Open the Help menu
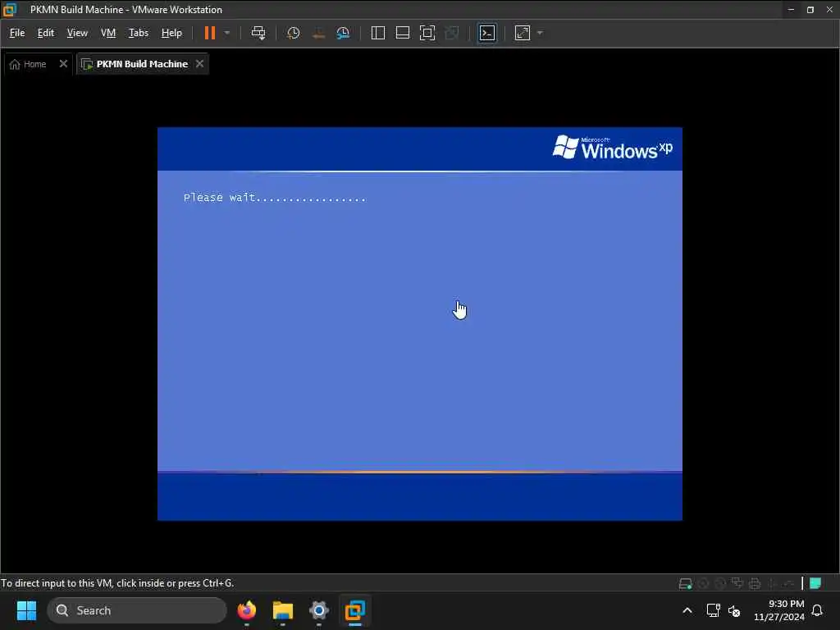The height and width of the screenshot is (630, 840). coord(171,33)
